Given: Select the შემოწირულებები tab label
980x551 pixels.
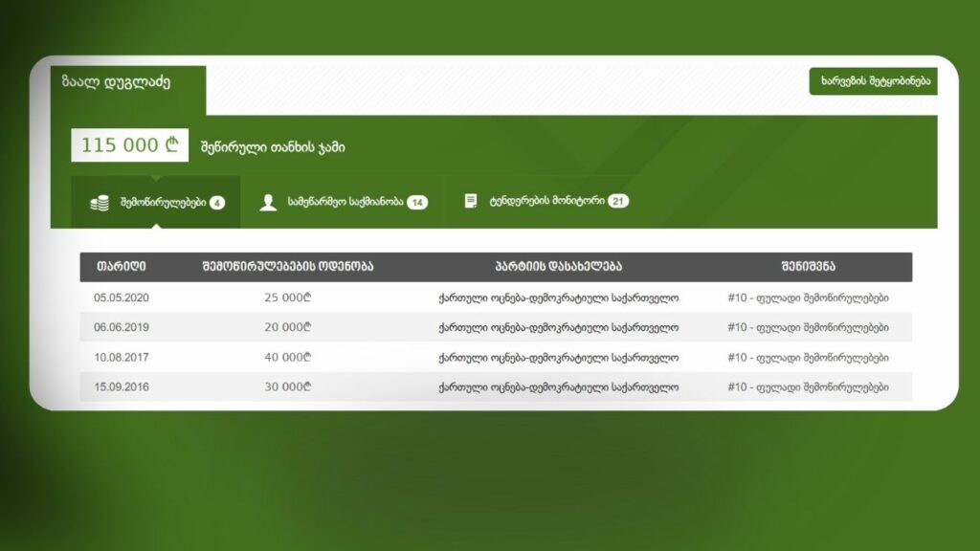Looking at the screenshot, I should 164,203.
